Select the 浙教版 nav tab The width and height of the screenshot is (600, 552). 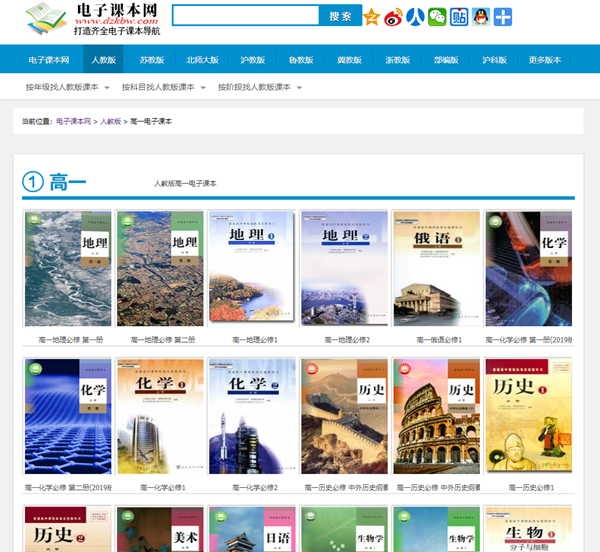tap(398, 60)
